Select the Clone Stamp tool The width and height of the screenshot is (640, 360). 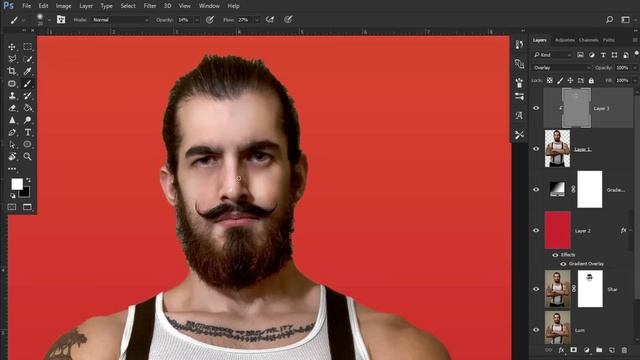(12, 96)
